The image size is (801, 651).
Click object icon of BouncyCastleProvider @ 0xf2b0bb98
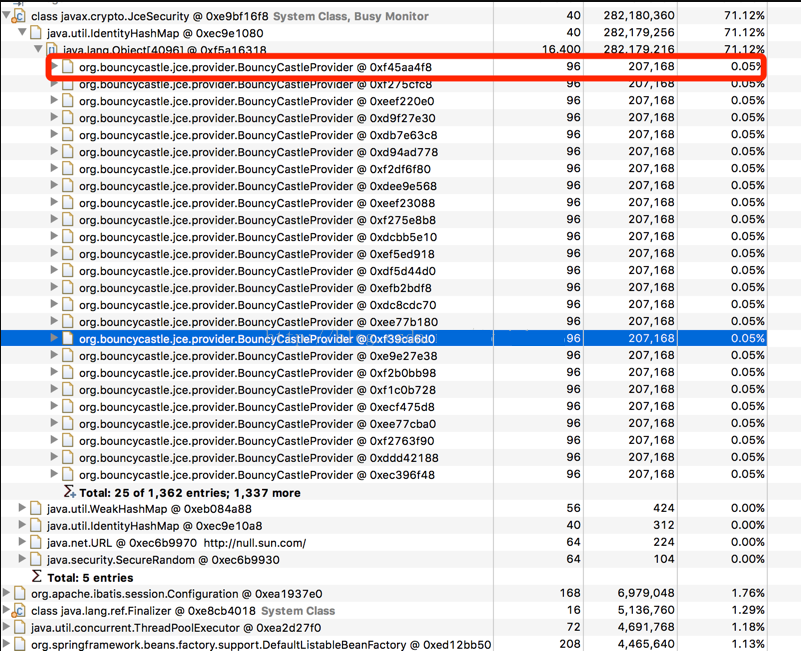click(68, 372)
